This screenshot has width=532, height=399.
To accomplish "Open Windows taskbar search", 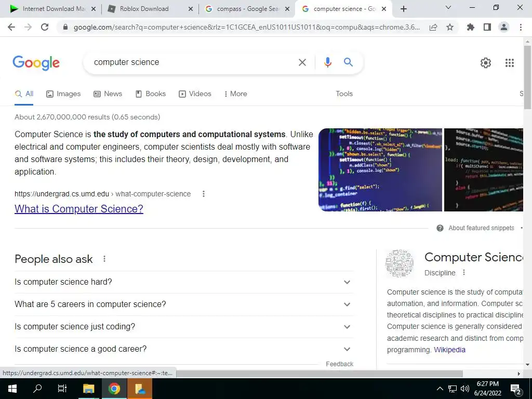I will pyautogui.click(x=37, y=389).
